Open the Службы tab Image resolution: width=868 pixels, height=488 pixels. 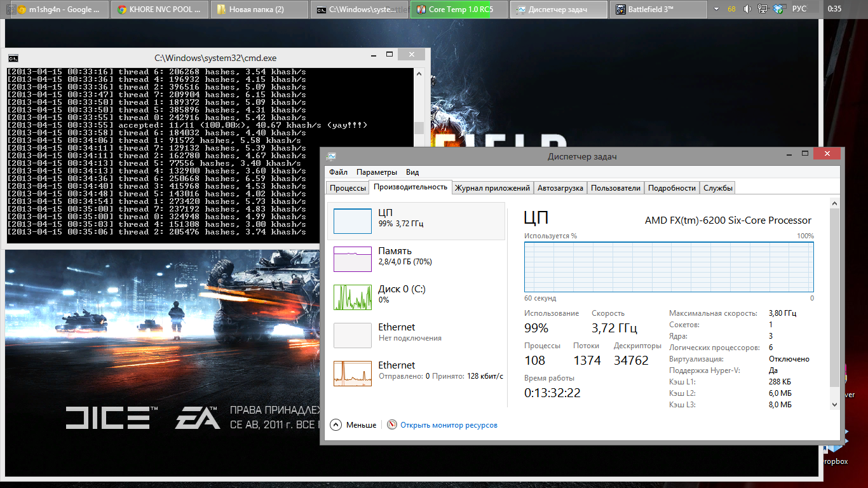tap(718, 188)
